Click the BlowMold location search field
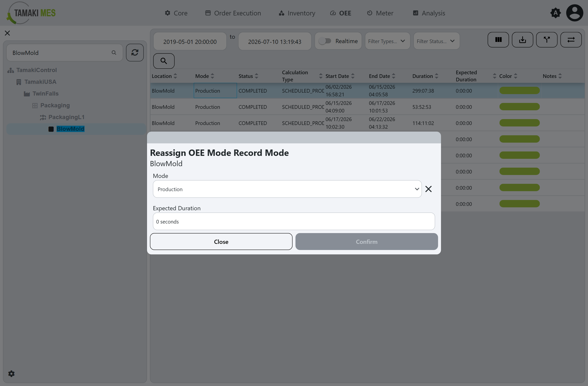 [x=64, y=53]
